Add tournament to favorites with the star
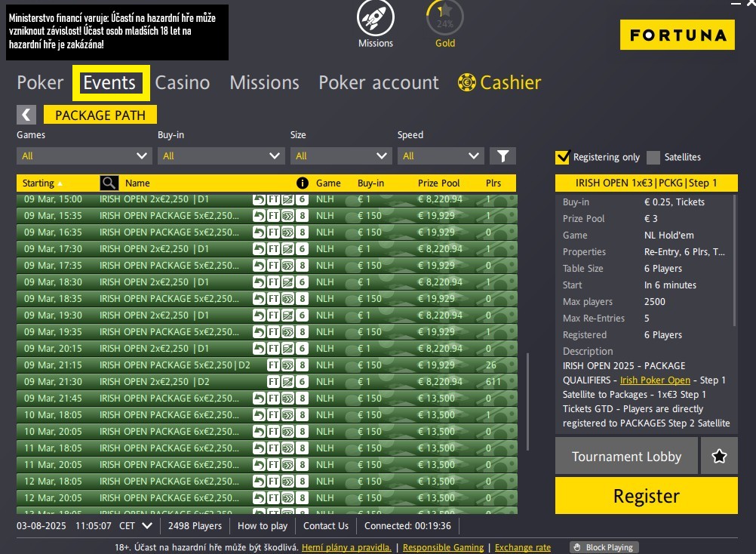This screenshot has height=554, width=756. [719, 456]
